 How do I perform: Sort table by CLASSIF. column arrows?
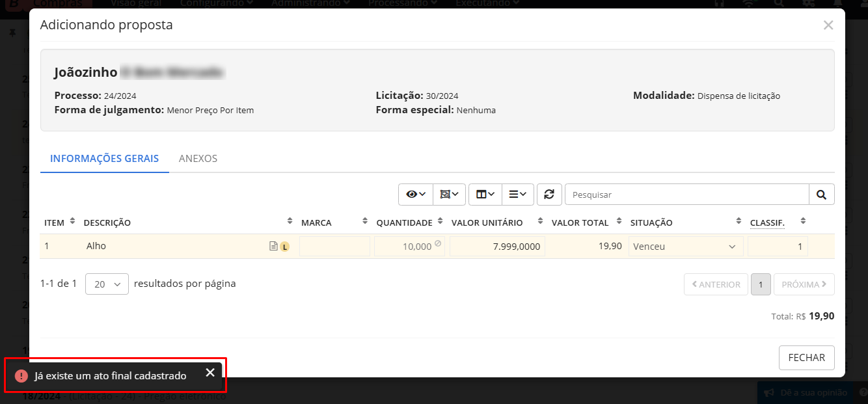[x=803, y=222]
